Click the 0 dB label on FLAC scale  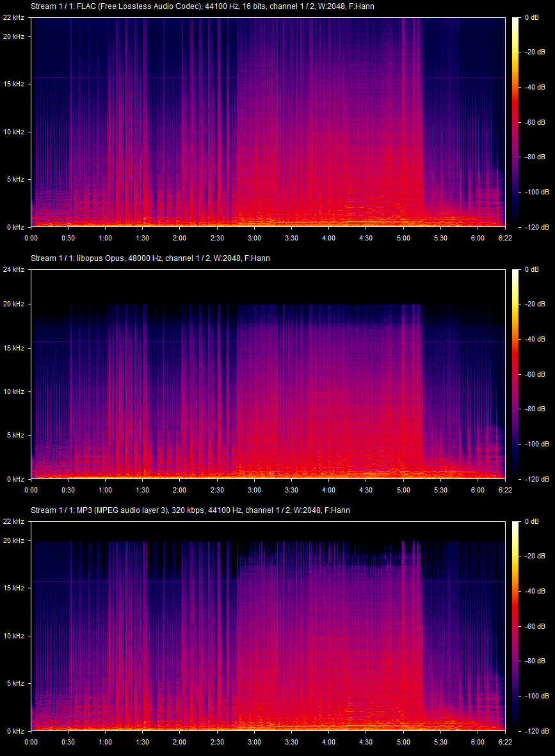532,17
